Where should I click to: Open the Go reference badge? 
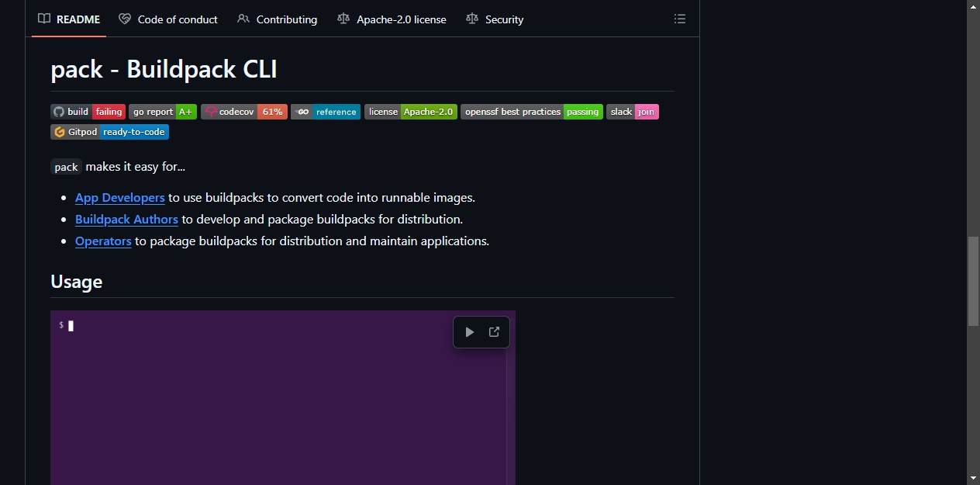pyautogui.click(x=326, y=112)
